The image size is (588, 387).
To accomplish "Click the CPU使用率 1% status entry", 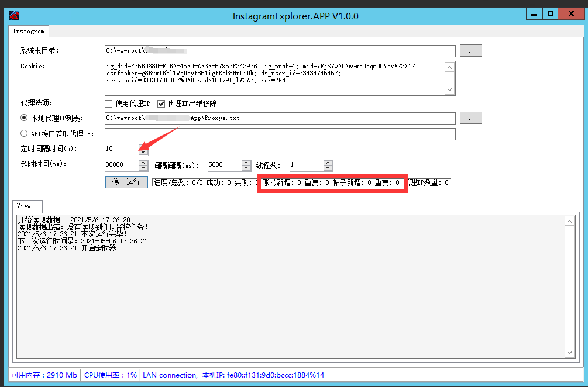I will click(x=110, y=375).
